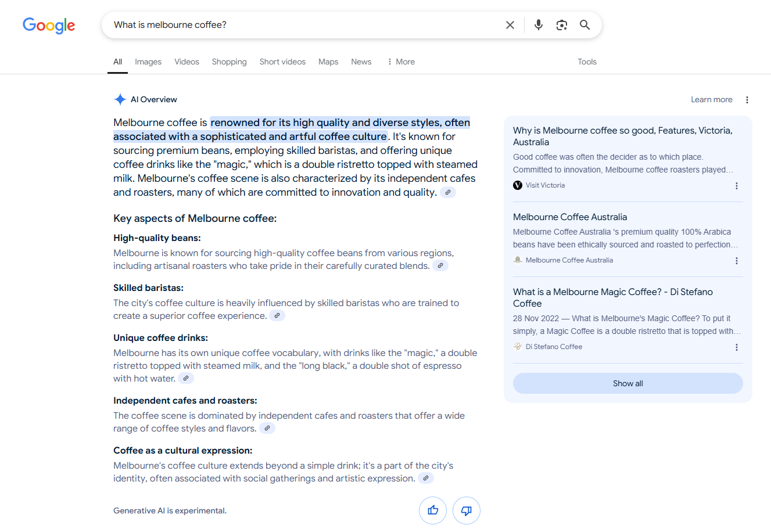Open 'Why is Melbourne coffee so good' result
Screen dimensions: 771x532
pos(623,136)
